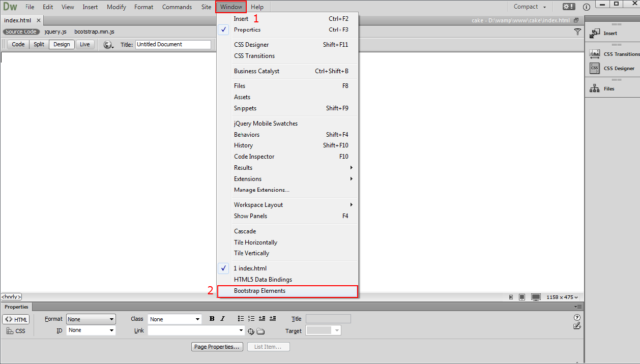
Task: Select desktop size icon in status bar
Action: tap(536, 297)
